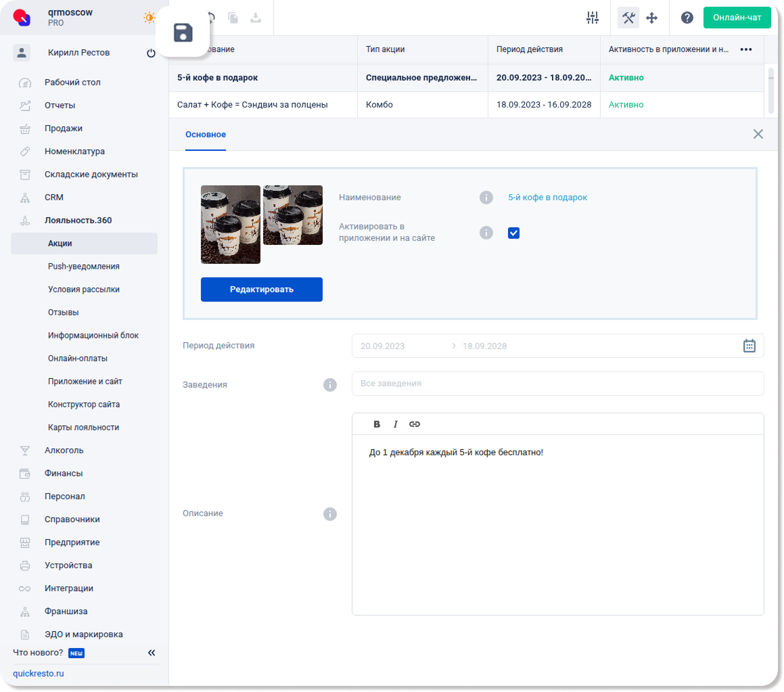Viewport: 784px width, 692px height.
Task: Uncheck Активировать в приложении и на сайте checkbox
Action: coord(513,233)
